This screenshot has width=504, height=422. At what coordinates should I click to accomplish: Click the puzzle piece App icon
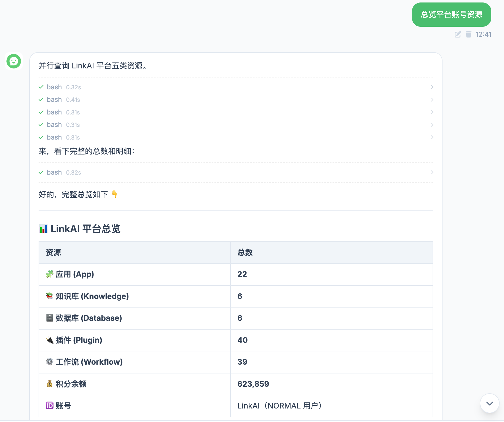[x=50, y=274]
